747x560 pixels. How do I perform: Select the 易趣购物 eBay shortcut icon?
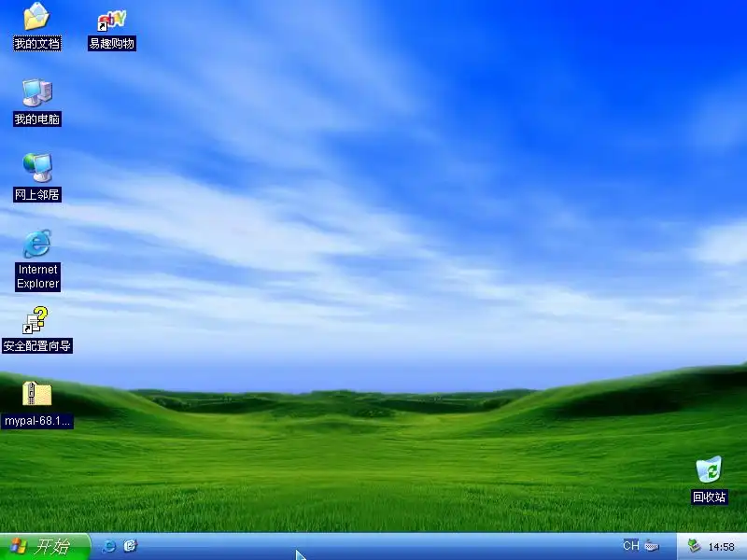coord(111,20)
